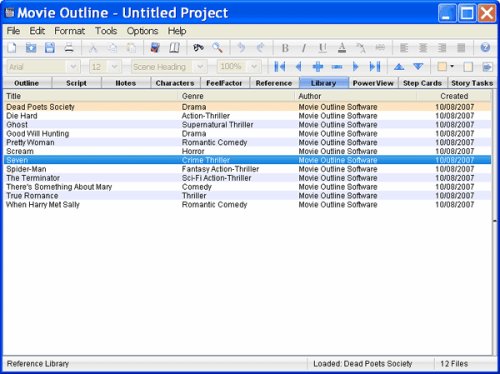Open the Help menu
Image resolution: width=500 pixels, height=374 pixels.
tap(177, 31)
